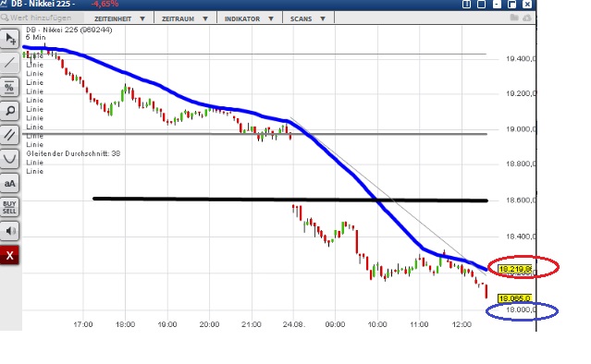Viewport: 591px width, 364px height.
Task: Toggle the speaker sound alert icon
Action: 9,231
